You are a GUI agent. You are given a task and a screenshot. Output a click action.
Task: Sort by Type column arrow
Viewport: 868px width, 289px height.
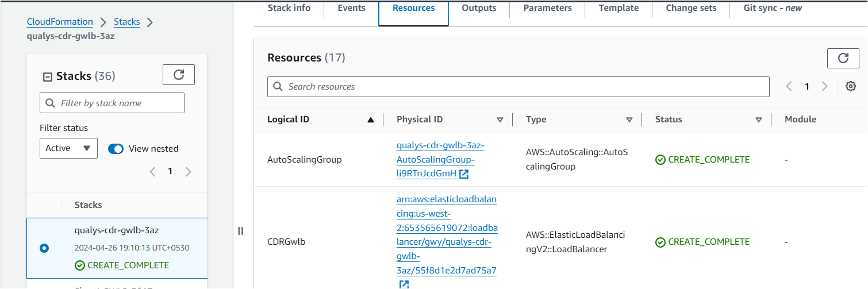629,120
